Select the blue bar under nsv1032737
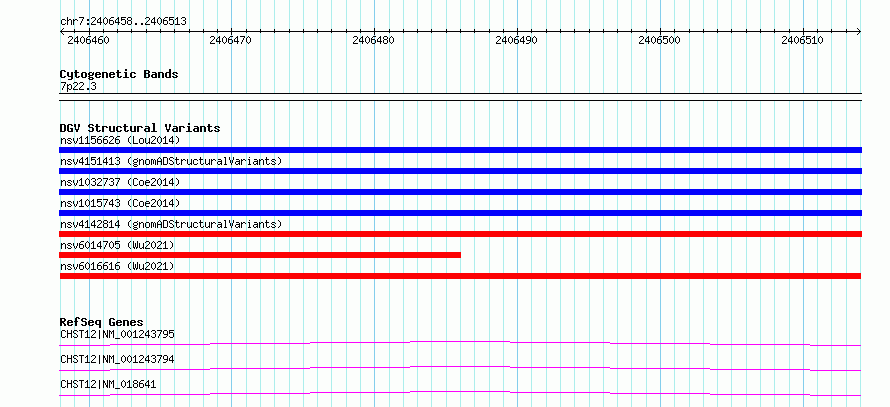 tap(460, 192)
